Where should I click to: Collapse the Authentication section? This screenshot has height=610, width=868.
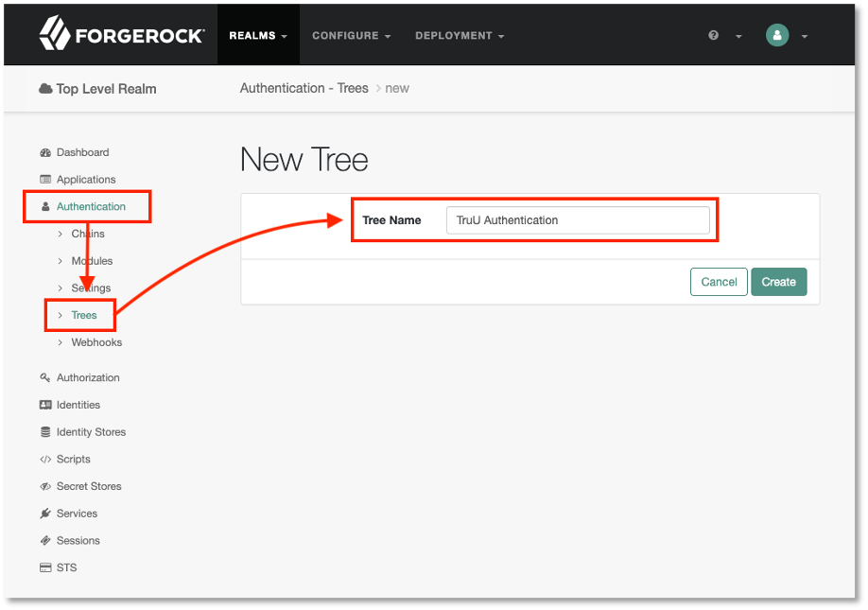[91, 206]
